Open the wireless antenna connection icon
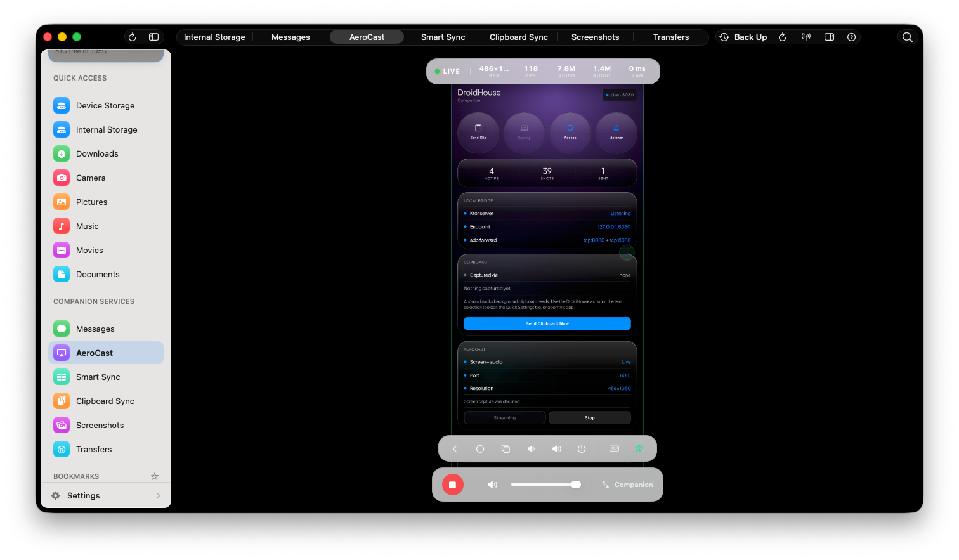 [806, 37]
